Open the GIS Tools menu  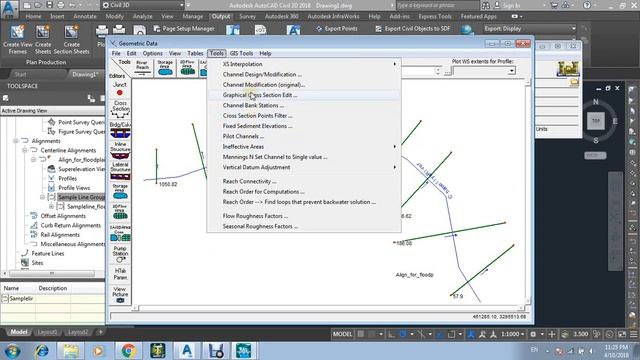[241, 53]
